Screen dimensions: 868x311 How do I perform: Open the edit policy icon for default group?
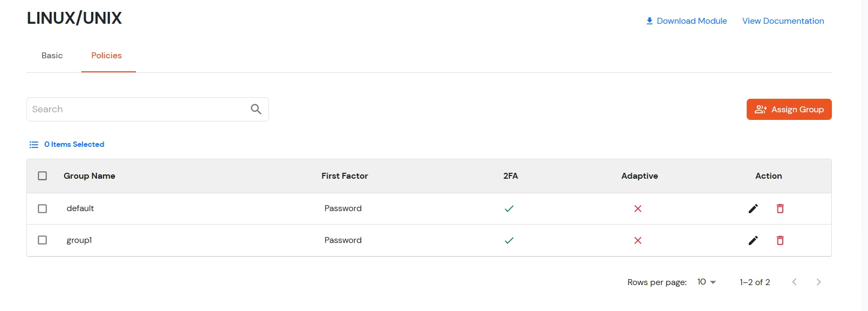753,208
